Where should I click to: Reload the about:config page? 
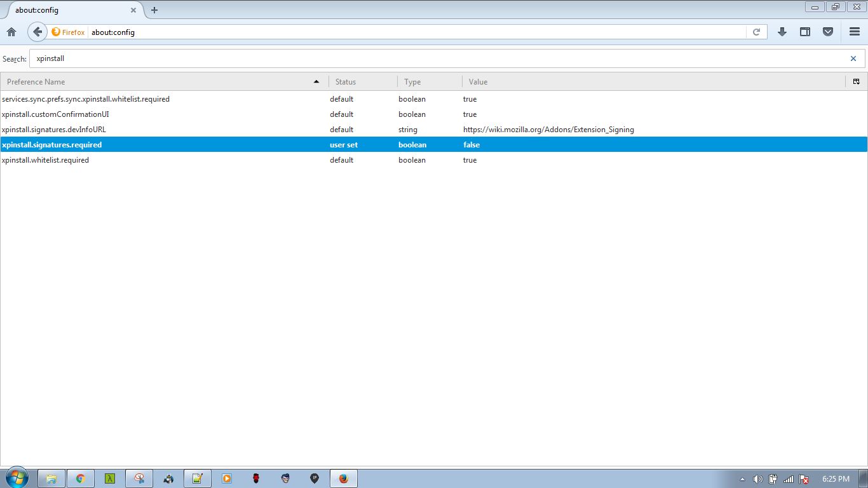(x=756, y=32)
